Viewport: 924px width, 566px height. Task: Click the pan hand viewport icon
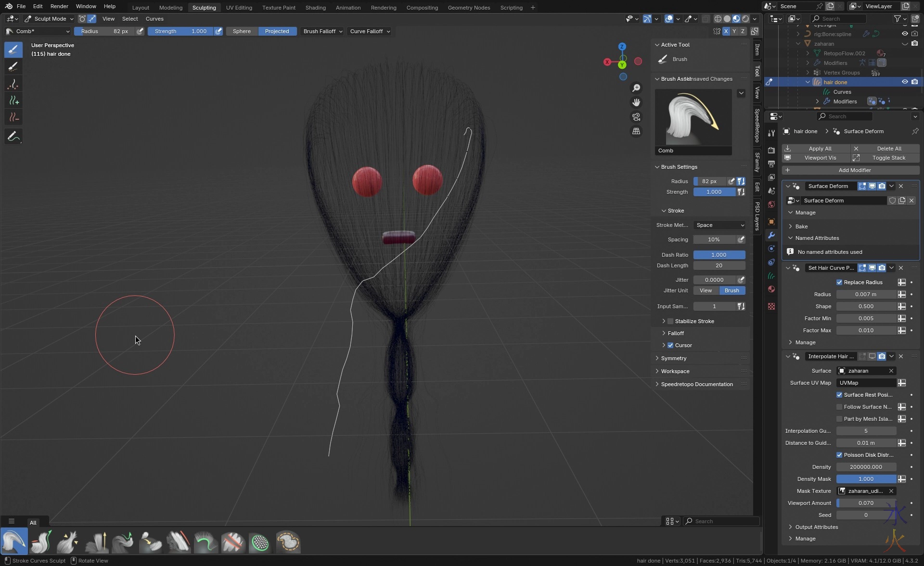pos(636,102)
